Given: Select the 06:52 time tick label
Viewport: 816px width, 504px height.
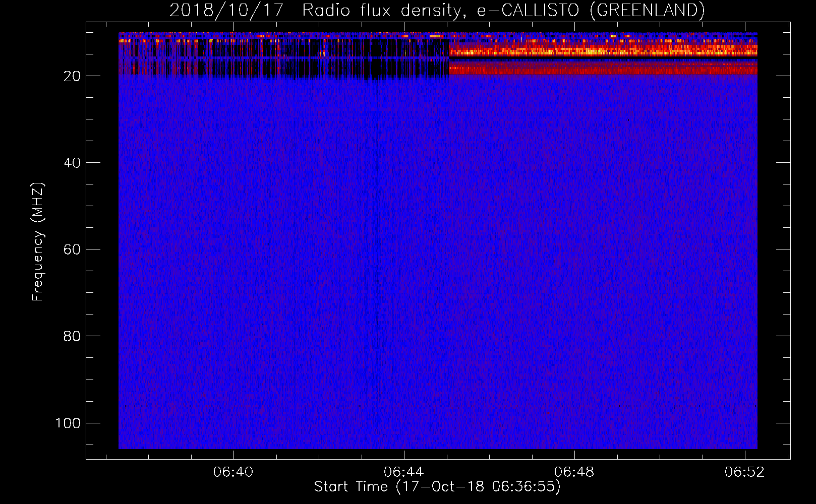Looking at the screenshot, I should [744, 472].
